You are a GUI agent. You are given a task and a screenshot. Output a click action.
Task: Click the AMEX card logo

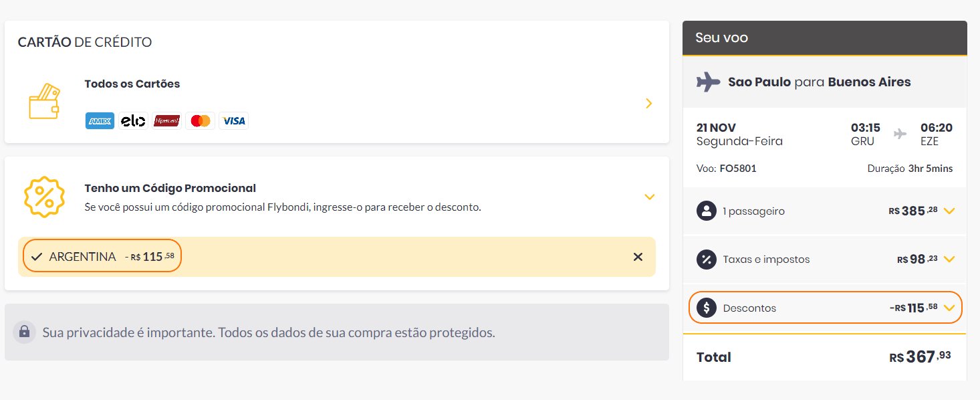[100, 121]
